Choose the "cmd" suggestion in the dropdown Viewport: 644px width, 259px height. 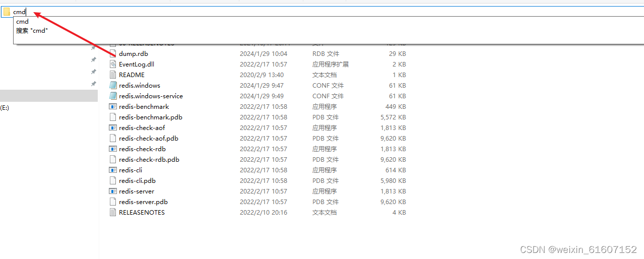pos(22,22)
